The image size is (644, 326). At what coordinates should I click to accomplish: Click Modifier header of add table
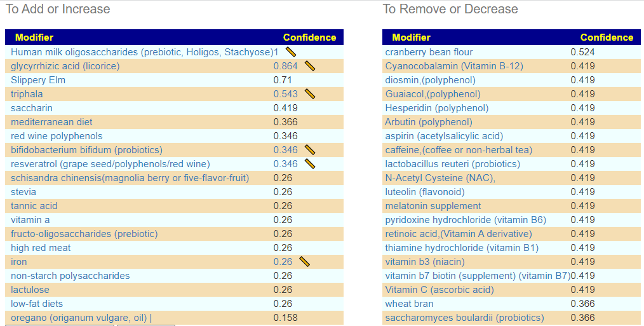coord(34,37)
